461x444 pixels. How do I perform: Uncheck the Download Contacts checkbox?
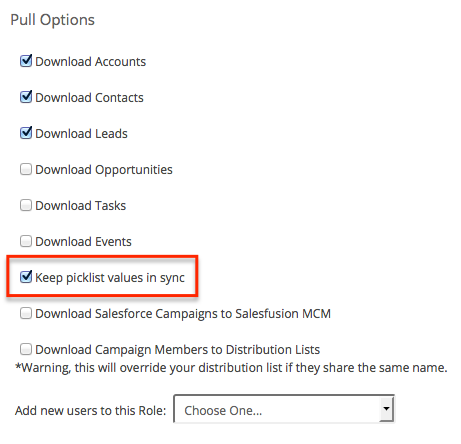pos(26,97)
